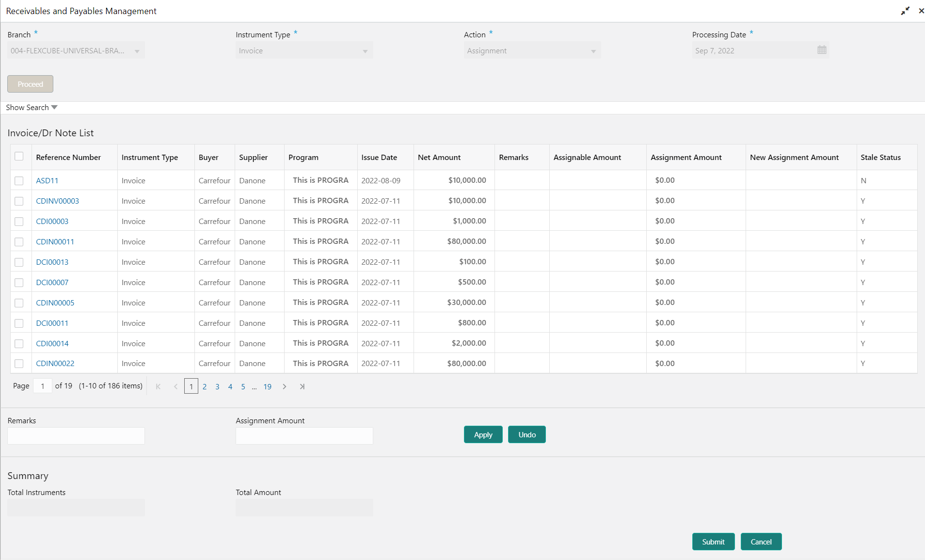The image size is (925, 560).
Task: Click the 2022-08-09 issue date cell
Action: click(x=385, y=180)
